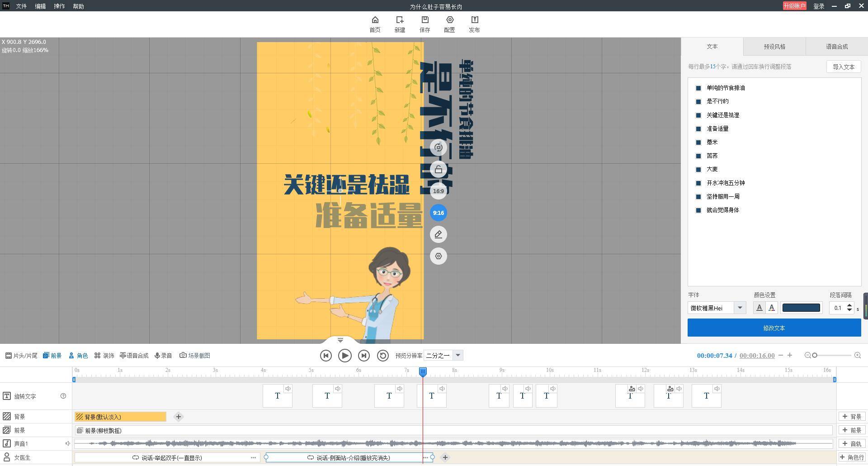This screenshot has width=868, height=466.
Task: Select the 背景(默认淡入) timeline clip
Action: pos(120,417)
